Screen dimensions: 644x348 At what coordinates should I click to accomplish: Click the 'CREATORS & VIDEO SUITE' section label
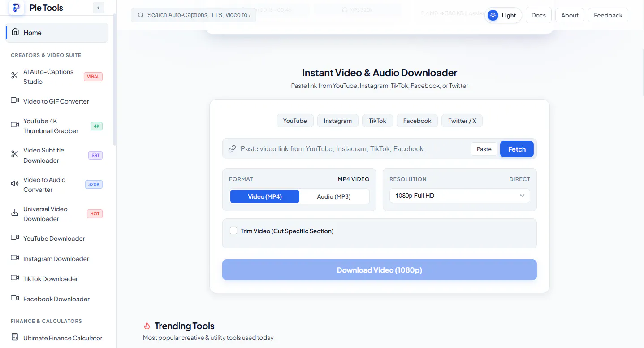(x=46, y=55)
